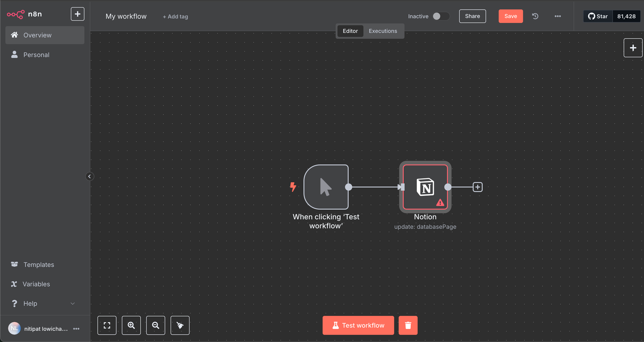This screenshot has width=644, height=342.
Task: Open the user options ellipsis menu
Action: pos(76,329)
